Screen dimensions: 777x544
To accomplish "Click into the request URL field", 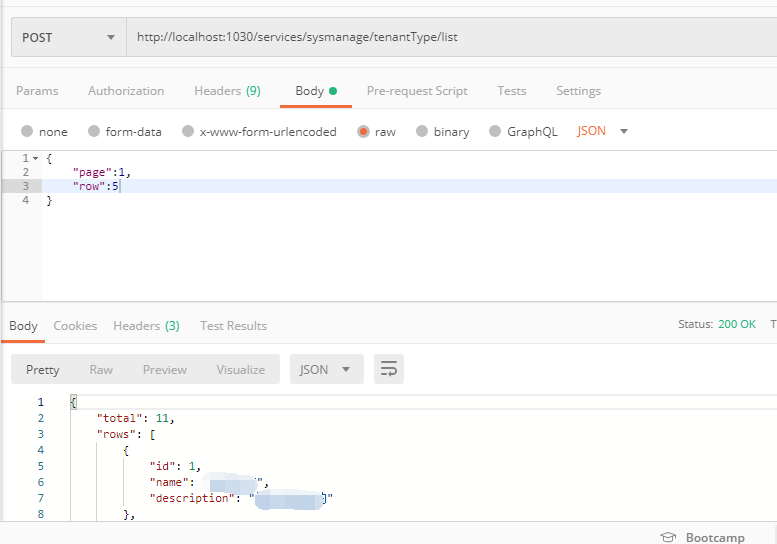I will tap(450, 37).
